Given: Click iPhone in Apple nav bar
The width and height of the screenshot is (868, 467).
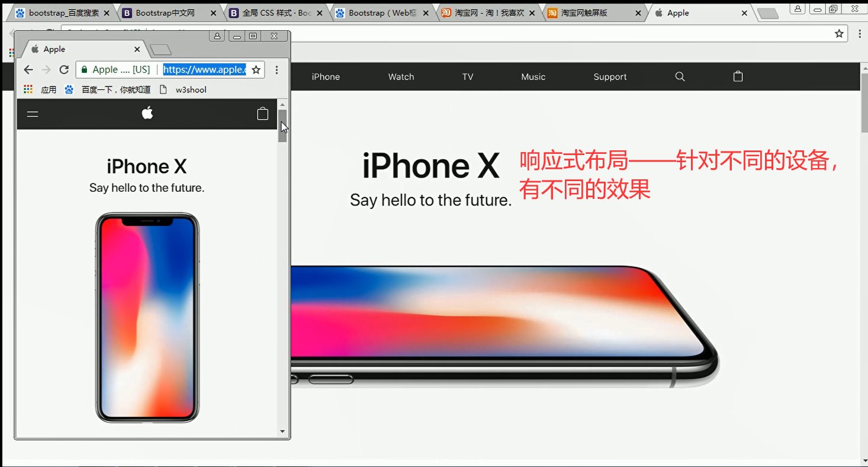Looking at the screenshot, I should 326,77.
